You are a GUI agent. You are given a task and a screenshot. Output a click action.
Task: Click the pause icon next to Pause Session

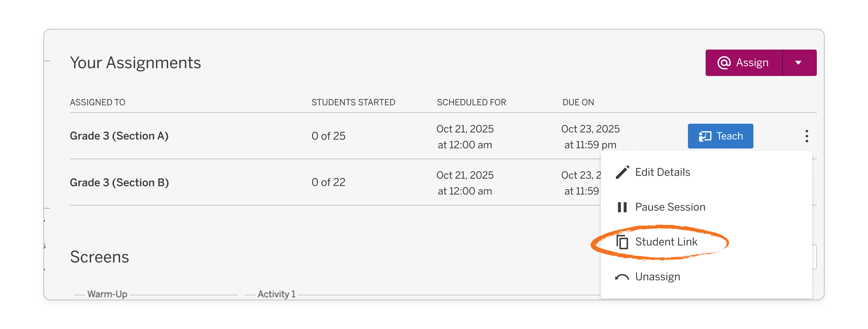(622, 207)
